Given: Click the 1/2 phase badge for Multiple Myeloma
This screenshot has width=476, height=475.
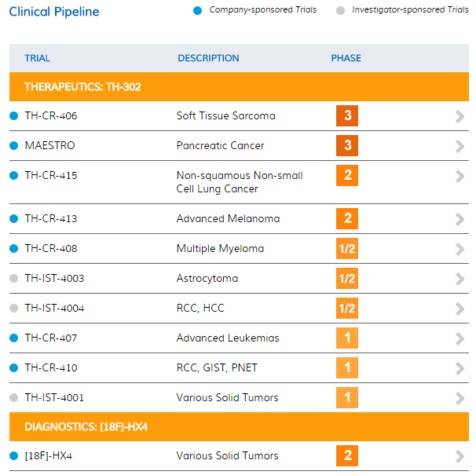Looking at the screenshot, I should [346, 249].
